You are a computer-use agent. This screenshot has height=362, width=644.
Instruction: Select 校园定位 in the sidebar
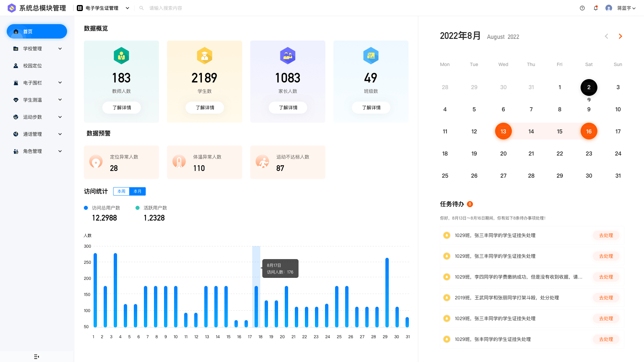click(33, 66)
